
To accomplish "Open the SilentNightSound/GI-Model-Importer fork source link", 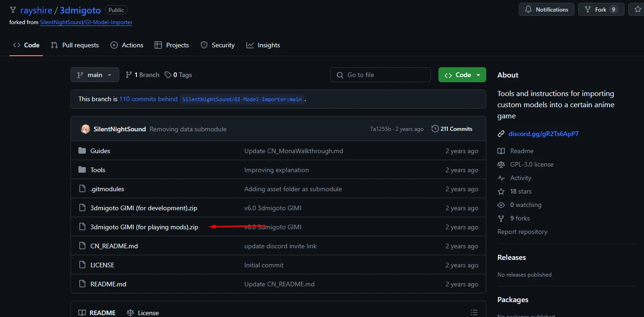I will pos(86,22).
